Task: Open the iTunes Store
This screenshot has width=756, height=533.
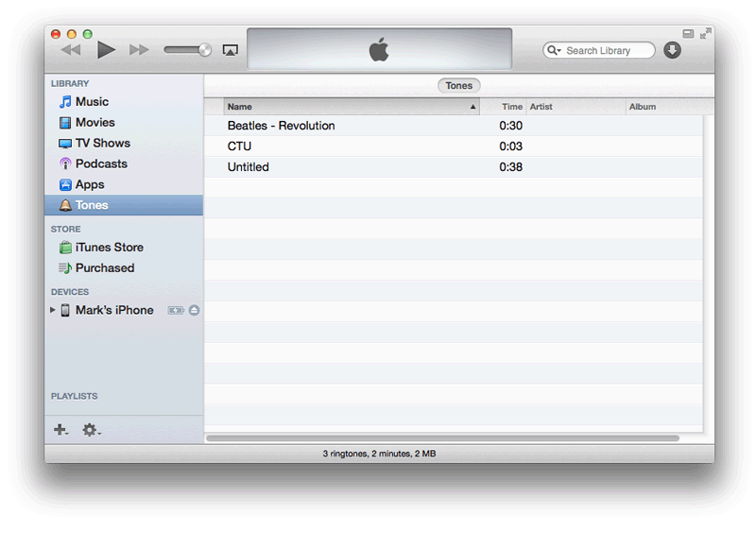Action: 109,248
